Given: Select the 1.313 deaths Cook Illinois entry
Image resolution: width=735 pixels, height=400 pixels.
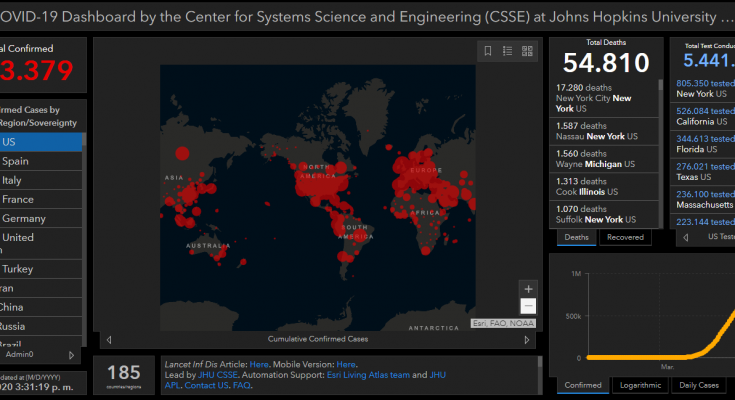Looking at the screenshot, I should [604, 187].
